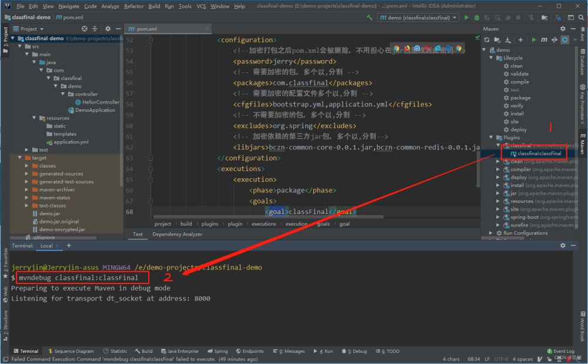Expand the classes folder under target

pyautogui.click(x=26, y=166)
